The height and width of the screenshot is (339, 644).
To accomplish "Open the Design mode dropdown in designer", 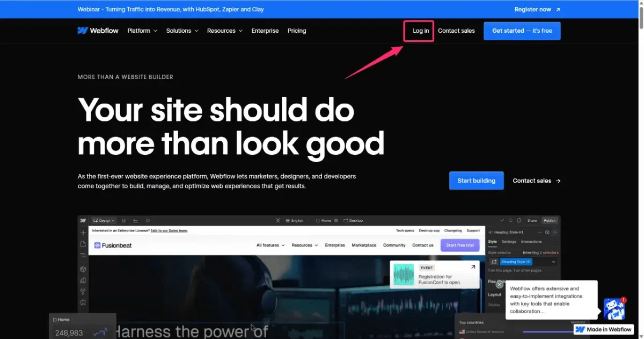I will 103,220.
